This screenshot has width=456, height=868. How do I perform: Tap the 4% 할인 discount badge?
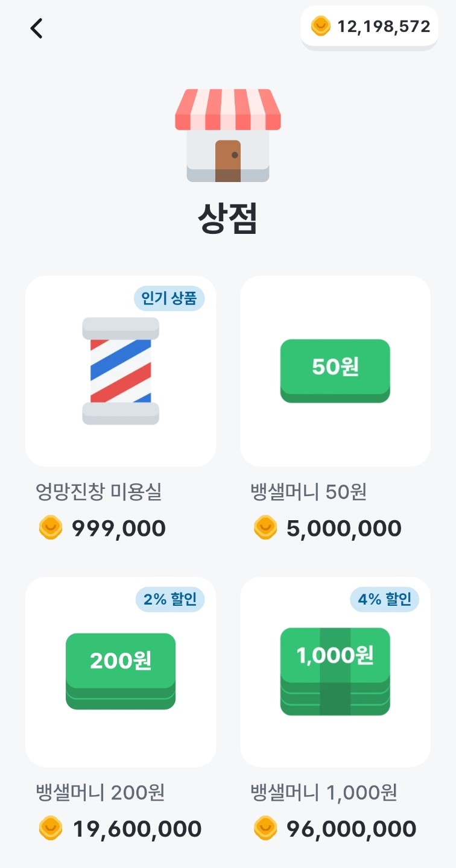(384, 599)
